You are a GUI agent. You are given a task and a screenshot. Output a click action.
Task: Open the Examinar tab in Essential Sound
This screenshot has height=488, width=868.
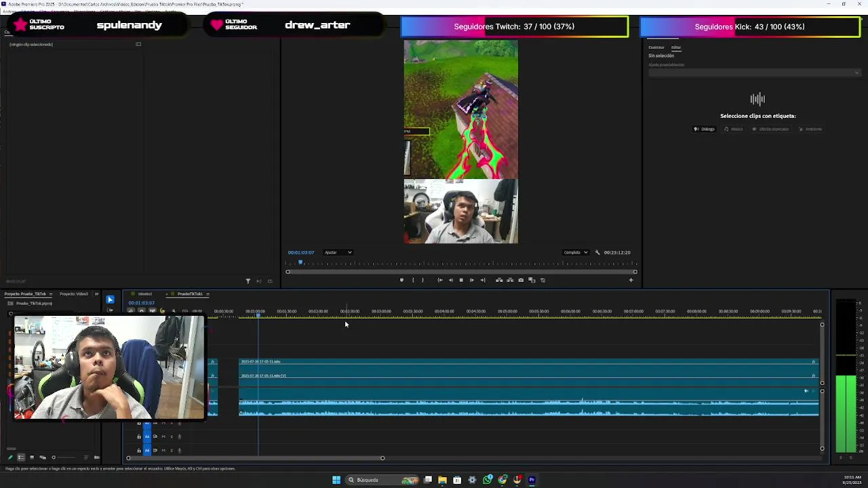(656, 47)
